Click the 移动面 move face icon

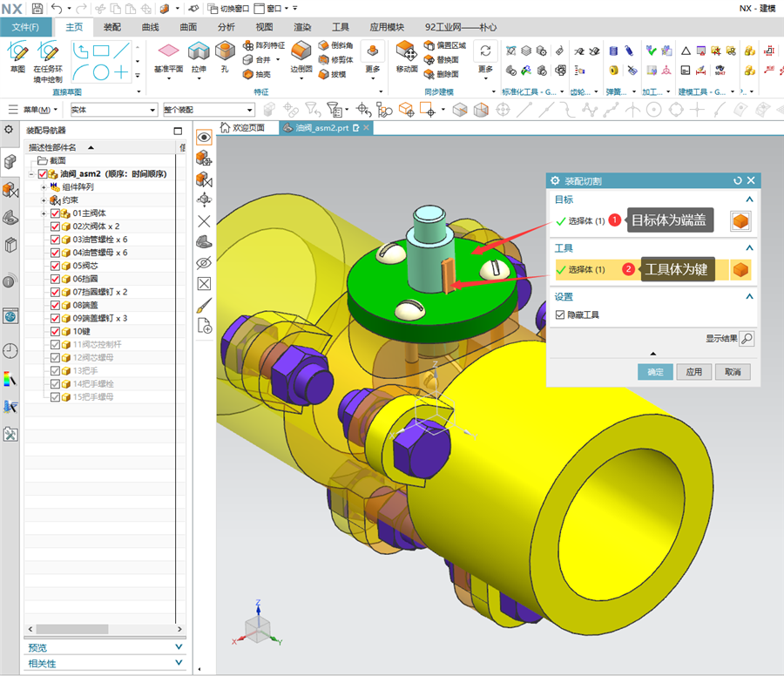pyautogui.click(x=407, y=51)
